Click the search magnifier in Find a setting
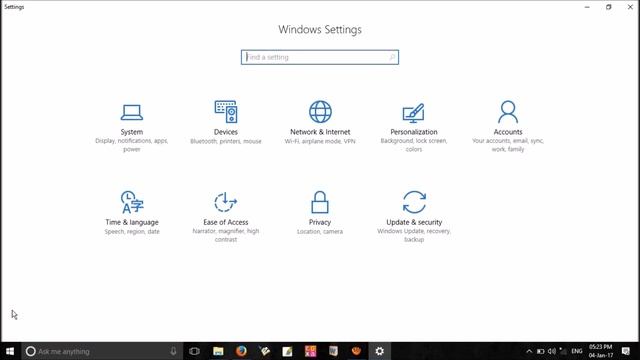The height and width of the screenshot is (360, 640). pos(392,57)
